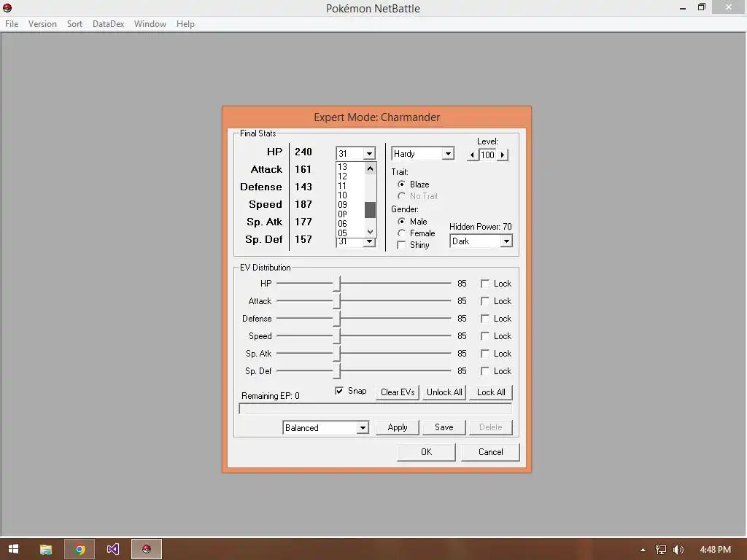
Task: Open the Window menu
Action: pos(150,24)
